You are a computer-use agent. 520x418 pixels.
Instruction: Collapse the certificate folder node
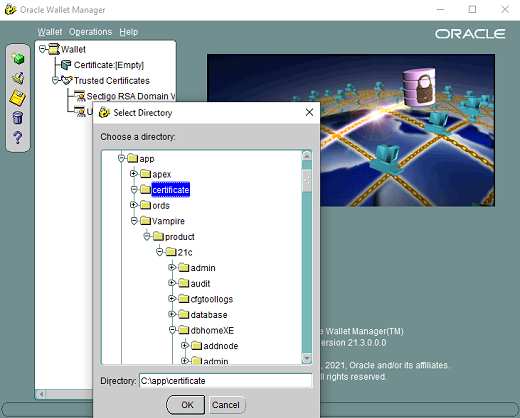coord(134,189)
